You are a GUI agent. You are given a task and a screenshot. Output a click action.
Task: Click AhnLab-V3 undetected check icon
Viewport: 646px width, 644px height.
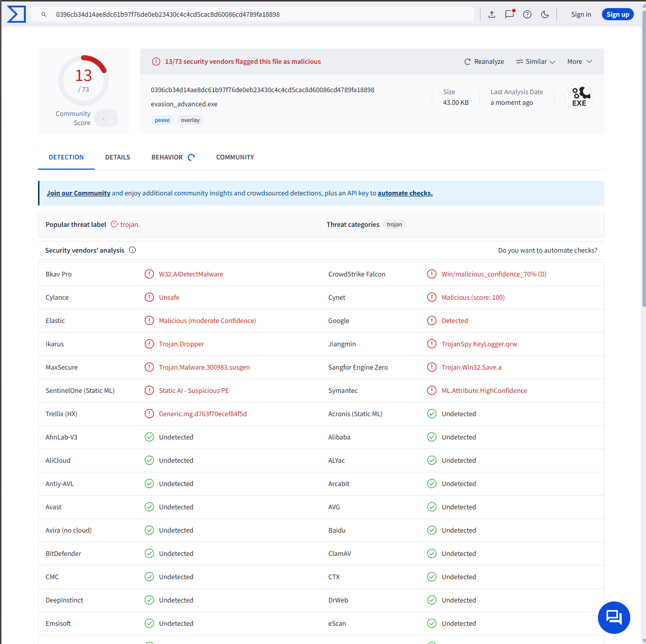[x=149, y=437]
